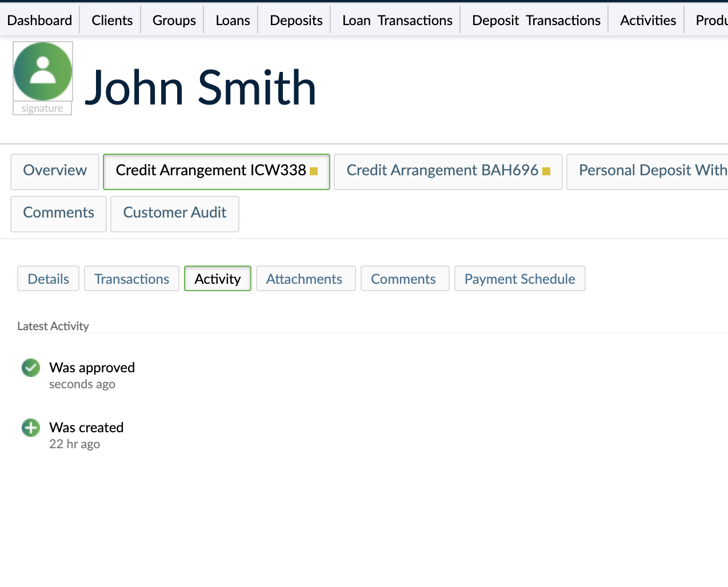Select the Attachments tab
Screen dimensions: 728x587
(305, 279)
